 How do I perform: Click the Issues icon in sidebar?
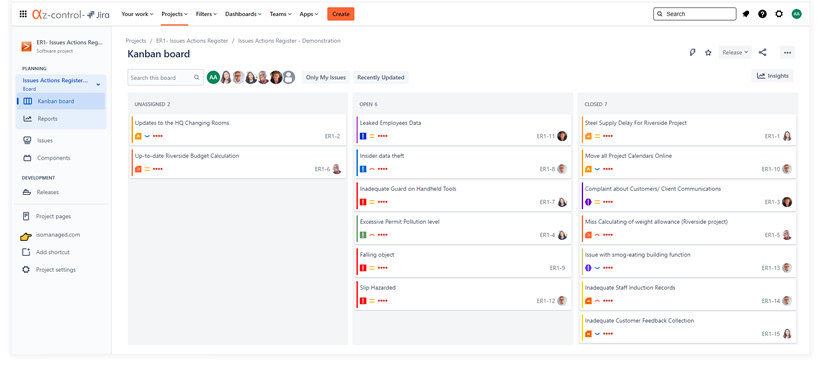pos(27,140)
